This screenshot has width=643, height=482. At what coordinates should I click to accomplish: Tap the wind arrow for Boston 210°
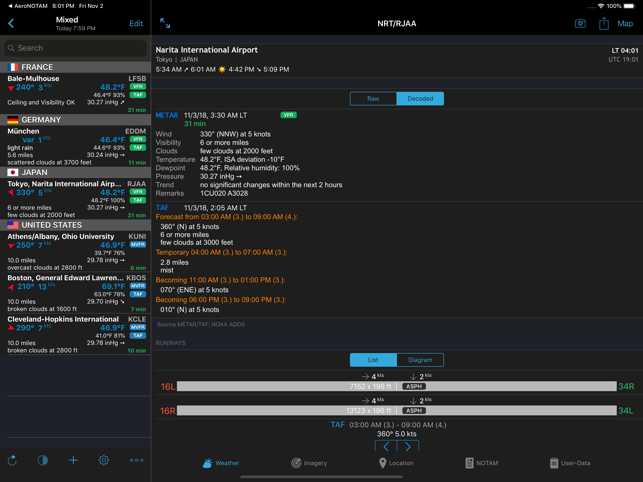11,287
